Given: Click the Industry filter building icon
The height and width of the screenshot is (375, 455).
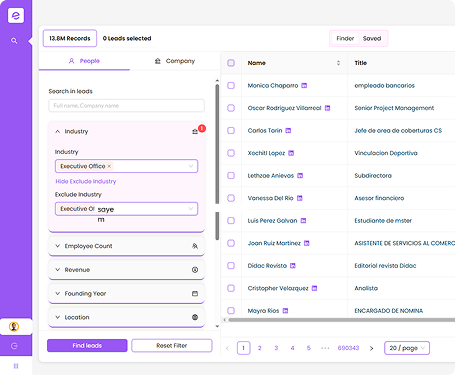Looking at the screenshot, I should [195, 132].
